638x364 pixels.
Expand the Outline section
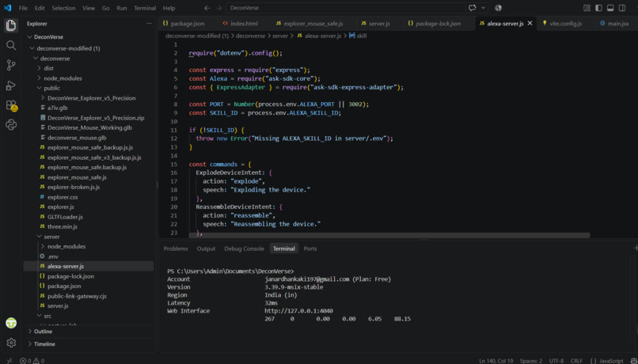tap(89, 332)
